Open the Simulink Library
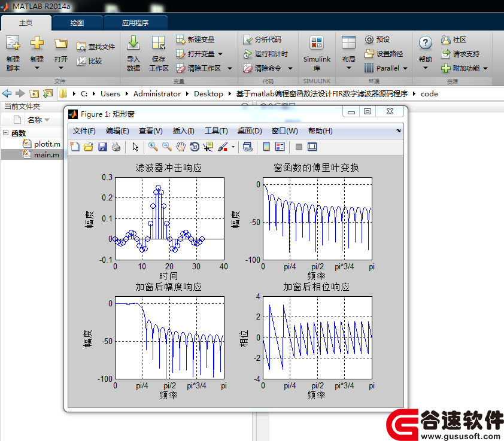Screen dimensions: 504x441 pyautogui.click(x=317, y=53)
